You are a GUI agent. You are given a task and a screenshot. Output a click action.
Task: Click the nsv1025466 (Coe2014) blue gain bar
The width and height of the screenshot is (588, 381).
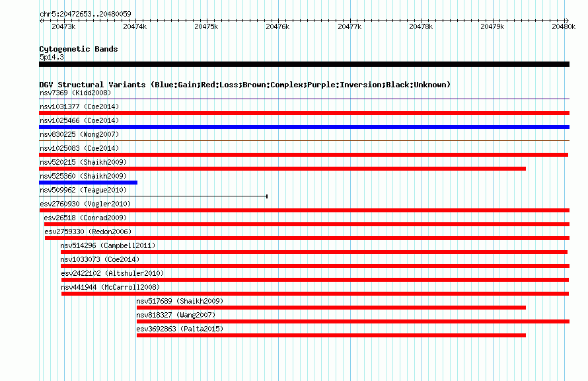coord(304,127)
